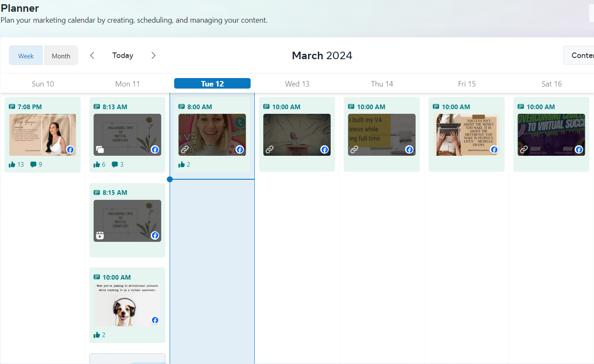594x364 pixels.
Task: Click the reel icon on the 8:15 AM post
Action: pyautogui.click(x=100, y=236)
